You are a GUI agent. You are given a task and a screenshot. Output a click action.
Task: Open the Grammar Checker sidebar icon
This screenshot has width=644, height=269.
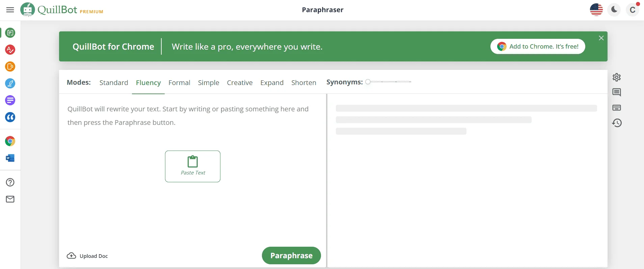coord(10,50)
